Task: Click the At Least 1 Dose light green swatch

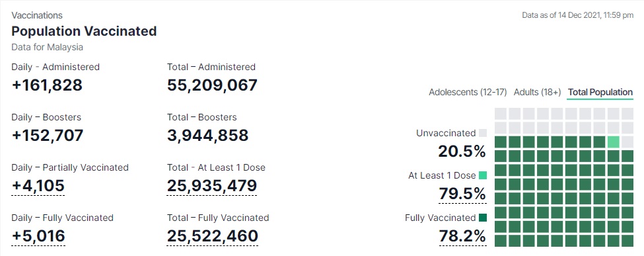Action: 483,175
